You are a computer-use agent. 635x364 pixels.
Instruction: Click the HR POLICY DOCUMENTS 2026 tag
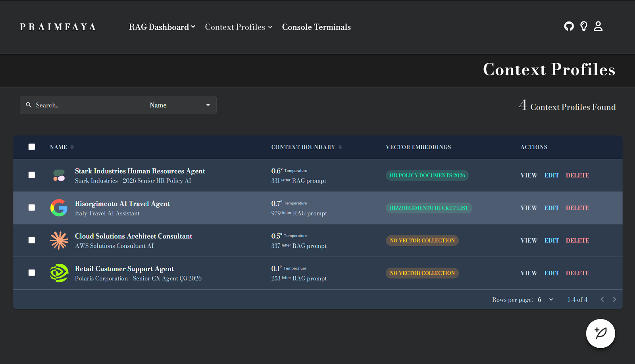pos(427,175)
